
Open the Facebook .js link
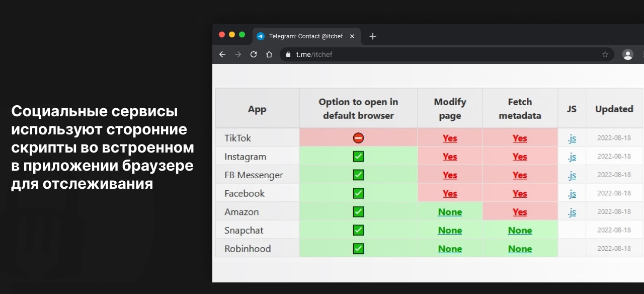pos(572,194)
